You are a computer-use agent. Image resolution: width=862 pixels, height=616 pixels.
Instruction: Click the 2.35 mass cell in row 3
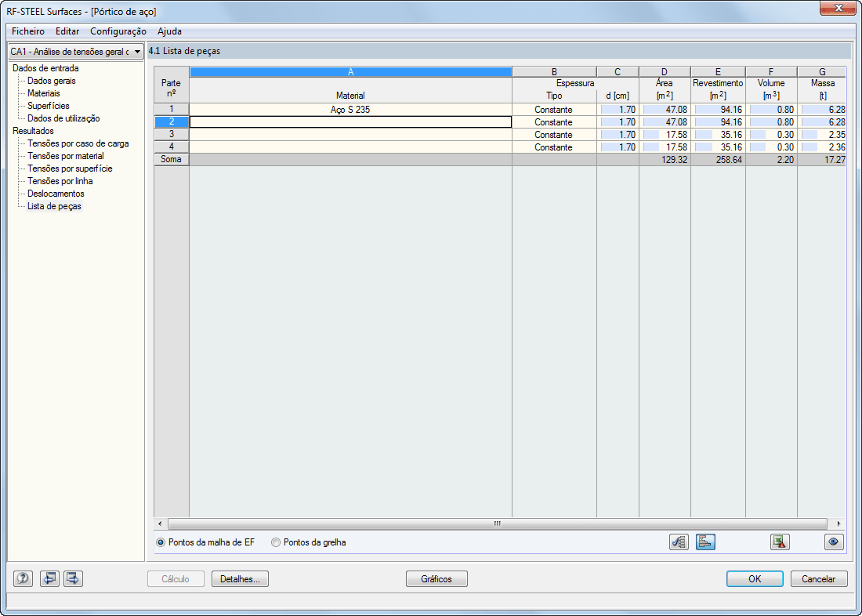[x=822, y=134]
